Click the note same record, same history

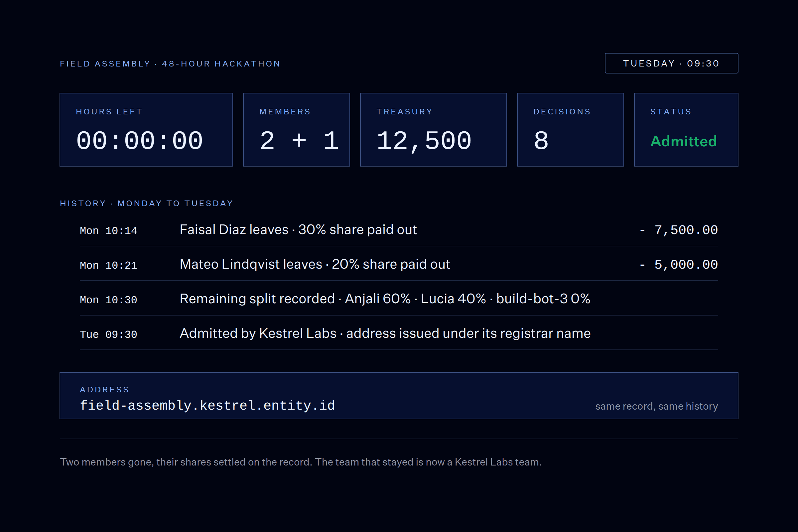click(656, 406)
